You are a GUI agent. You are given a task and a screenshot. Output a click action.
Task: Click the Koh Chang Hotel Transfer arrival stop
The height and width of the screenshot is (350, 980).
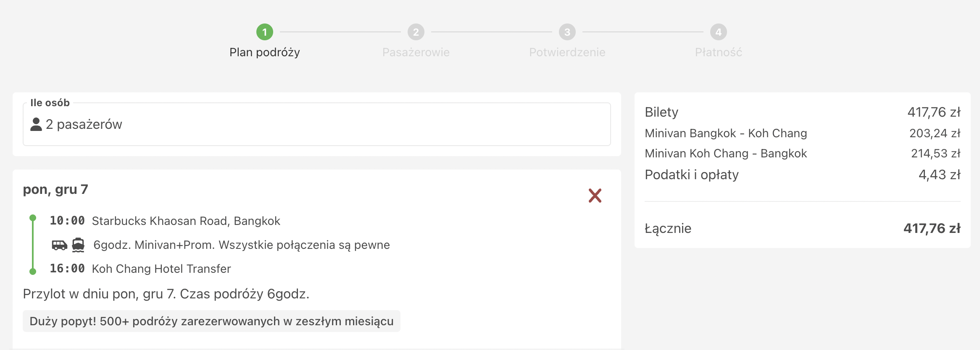click(161, 269)
